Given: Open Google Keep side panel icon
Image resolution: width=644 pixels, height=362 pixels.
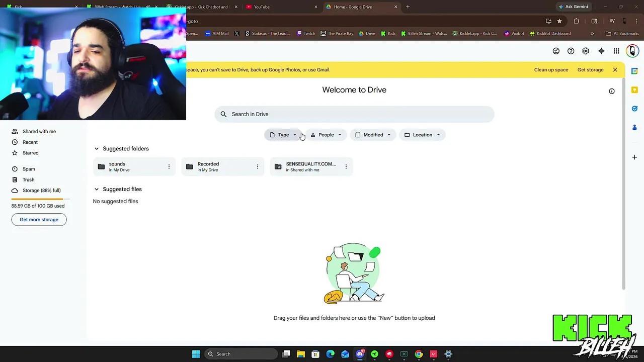Looking at the screenshot, I should pyautogui.click(x=634, y=89).
